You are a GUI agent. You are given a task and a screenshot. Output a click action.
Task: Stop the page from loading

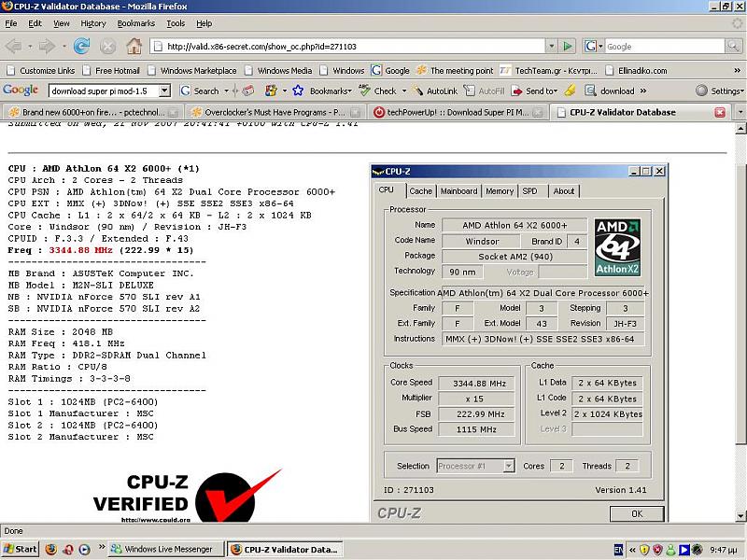[x=107, y=46]
